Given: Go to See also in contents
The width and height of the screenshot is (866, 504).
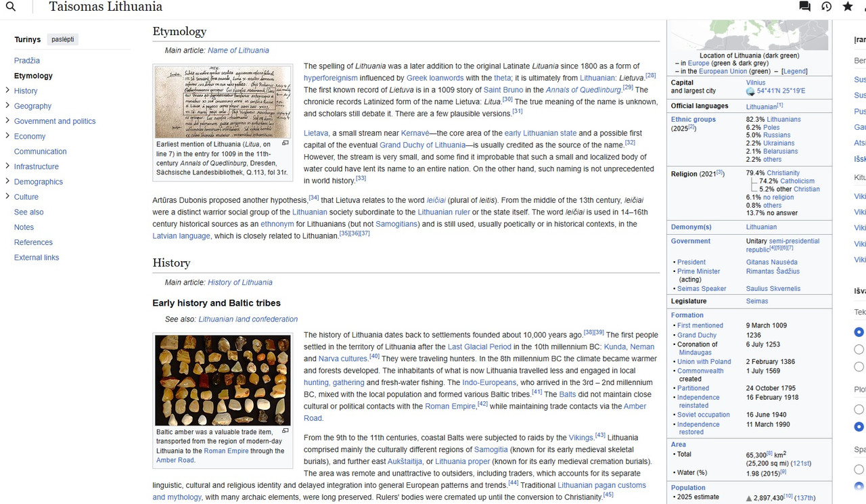Looking at the screenshot, I should [x=29, y=212].
